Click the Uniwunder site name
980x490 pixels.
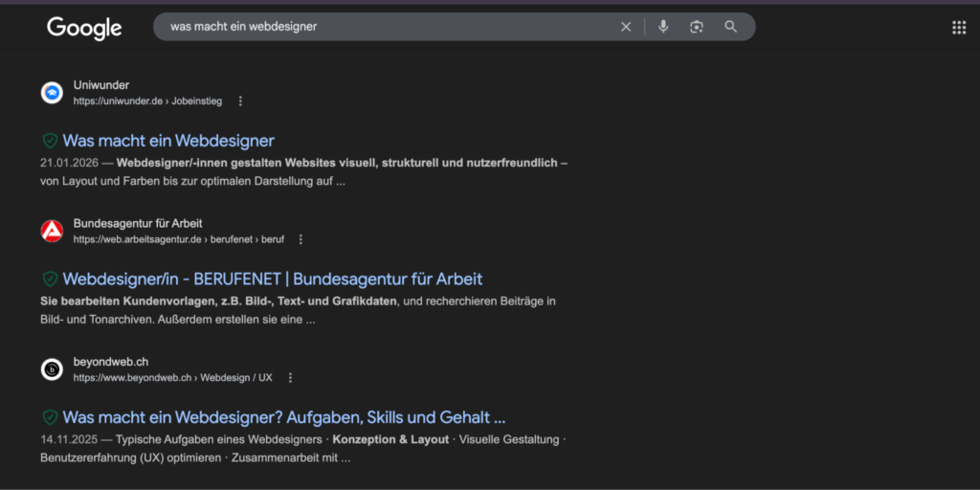[101, 85]
